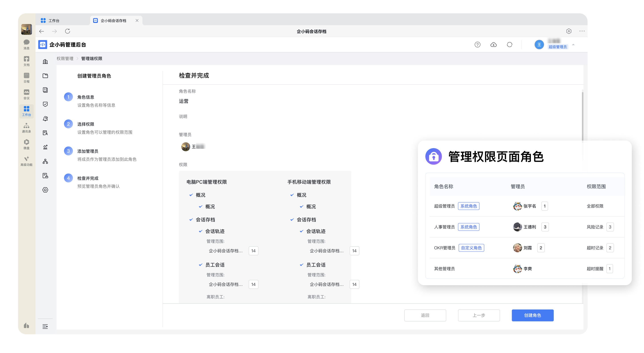Click the 企小码管理后台 logo
The image size is (644, 353).
tap(62, 44)
